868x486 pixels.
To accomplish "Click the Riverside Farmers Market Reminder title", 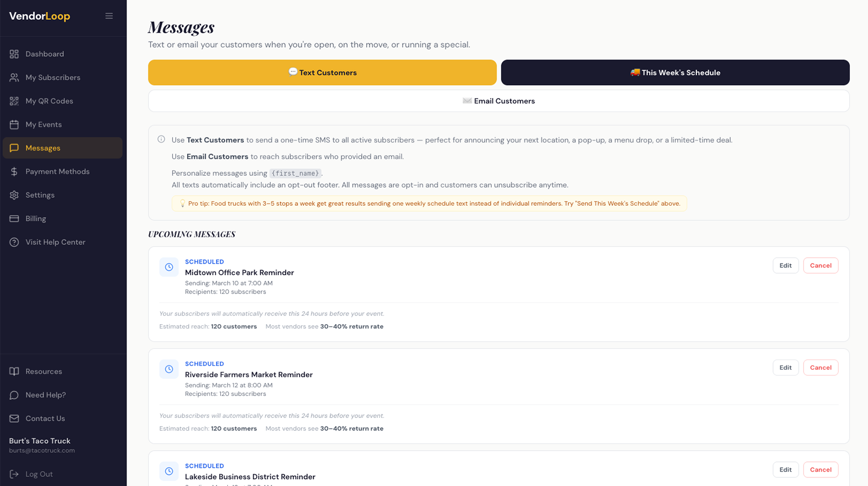I will (x=249, y=375).
